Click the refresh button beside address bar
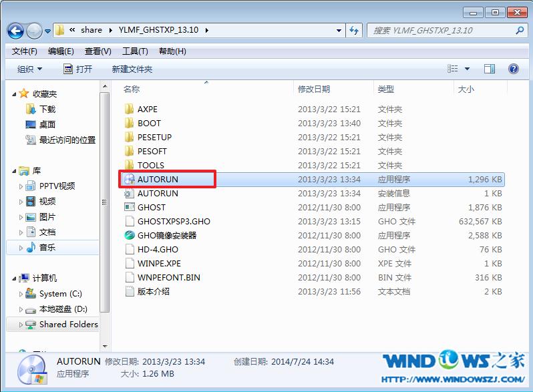The height and width of the screenshot is (392, 533). point(354,30)
